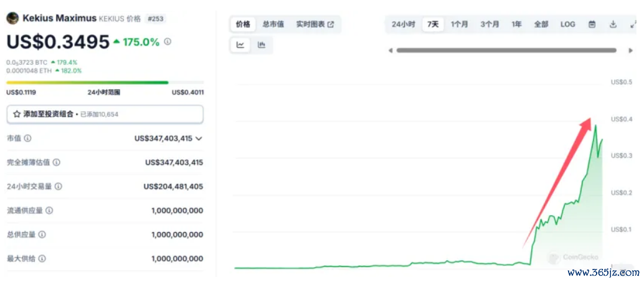Image resolution: width=644 pixels, height=282 pixels.
Task: Click the 最大供给 value 1,000,000,000
Action: [177, 259]
